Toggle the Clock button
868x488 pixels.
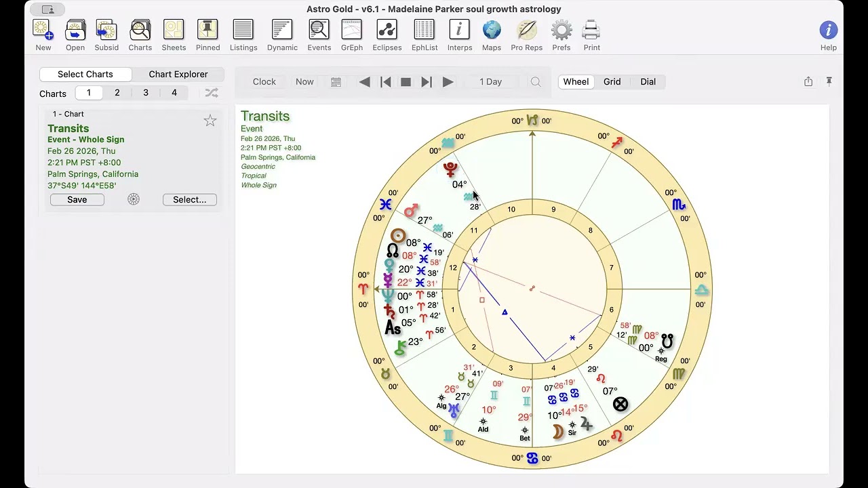coord(264,81)
